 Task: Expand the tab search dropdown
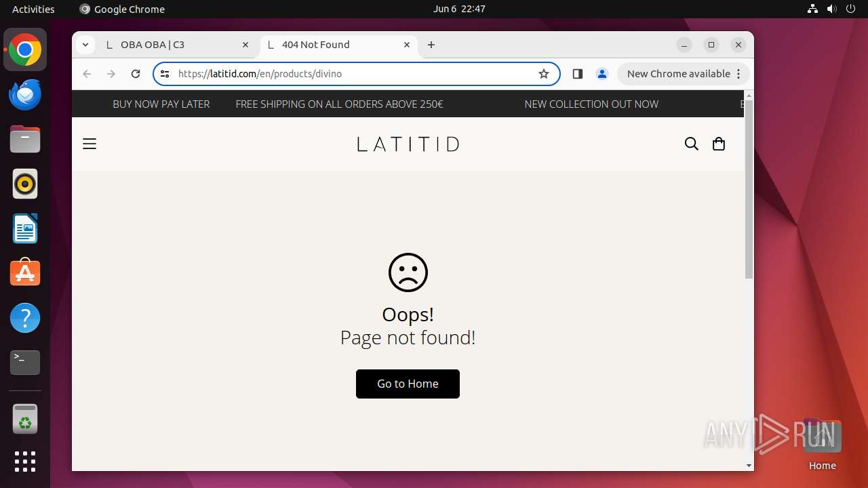click(85, 45)
